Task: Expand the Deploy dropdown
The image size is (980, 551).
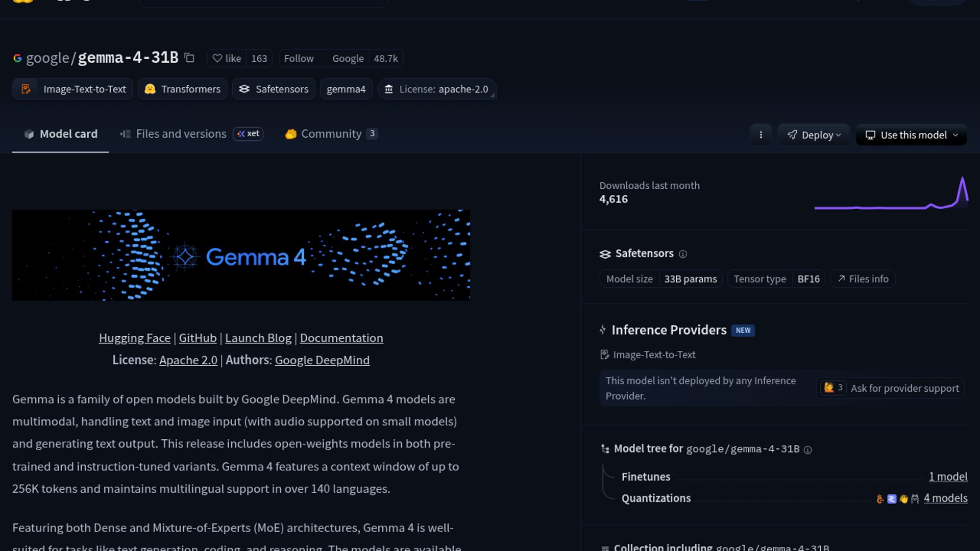Action: click(814, 135)
